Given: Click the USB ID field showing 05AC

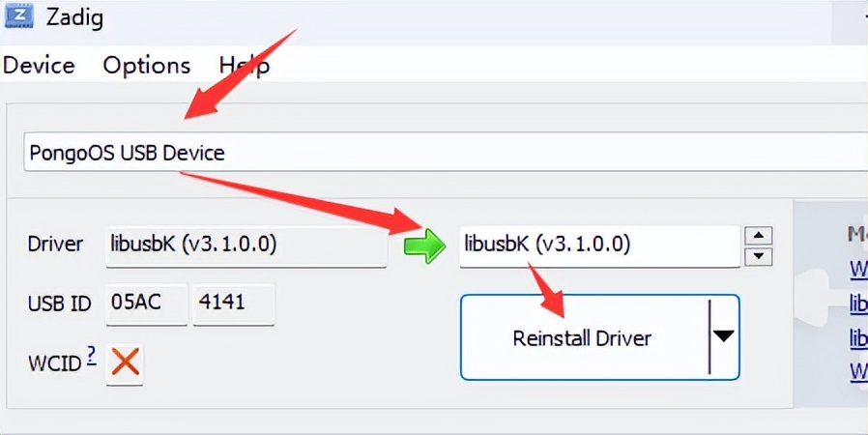Looking at the screenshot, I should [146, 304].
